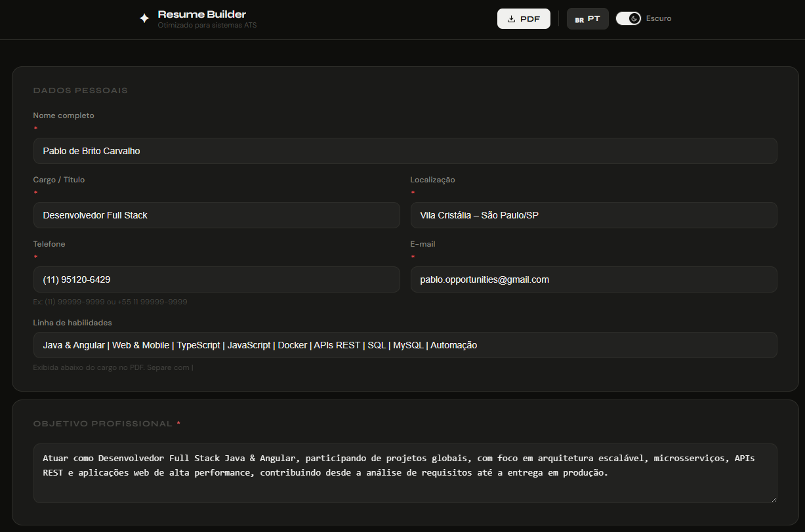Click the OBJETIVO PROFISSIONAL section heading
The width and height of the screenshot is (805, 532).
click(x=103, y=424)
